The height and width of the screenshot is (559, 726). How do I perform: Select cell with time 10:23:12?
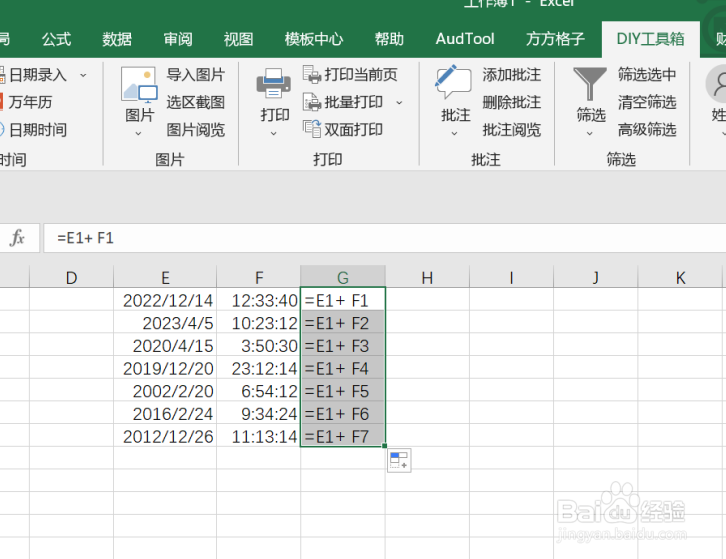click(x=258, y=323)
